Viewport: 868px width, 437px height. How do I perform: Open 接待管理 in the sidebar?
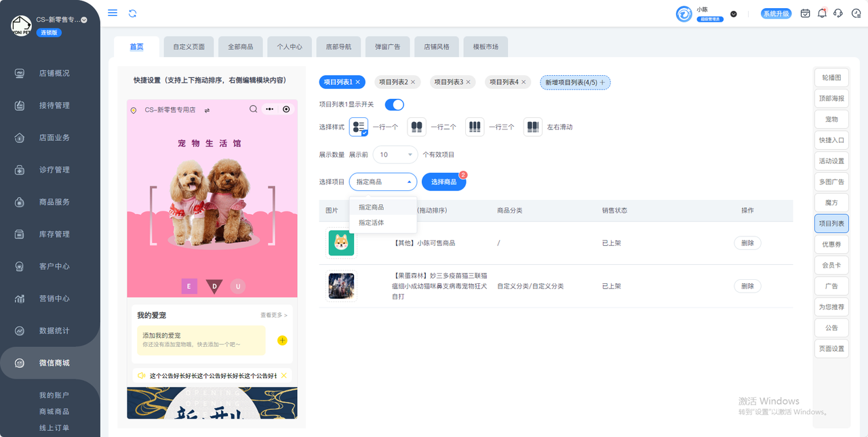coord(54,106)
